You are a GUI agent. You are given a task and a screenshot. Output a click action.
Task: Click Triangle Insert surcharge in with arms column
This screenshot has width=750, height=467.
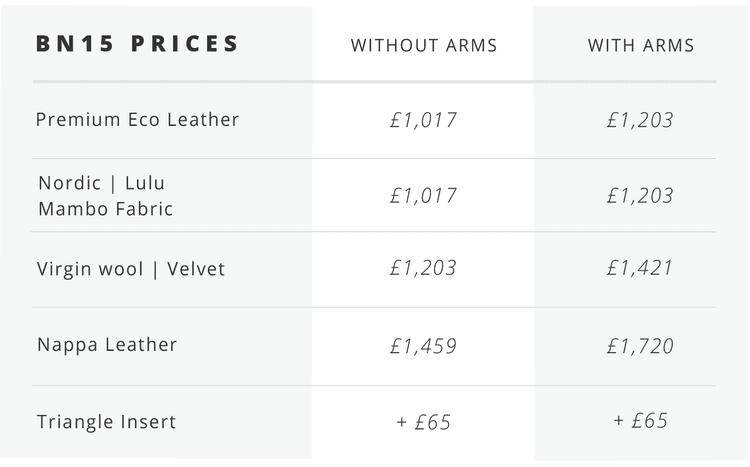coord(640,421)
